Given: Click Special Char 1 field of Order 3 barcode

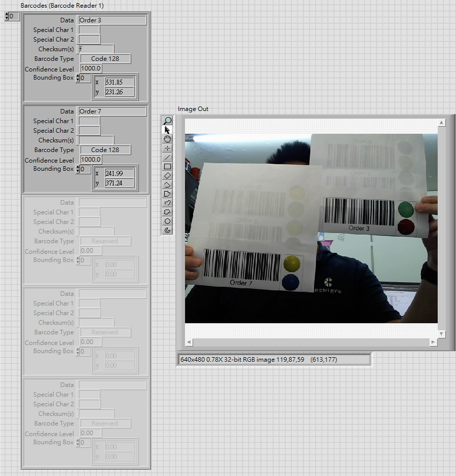Looking at the screenshot, I should point(89,30).
